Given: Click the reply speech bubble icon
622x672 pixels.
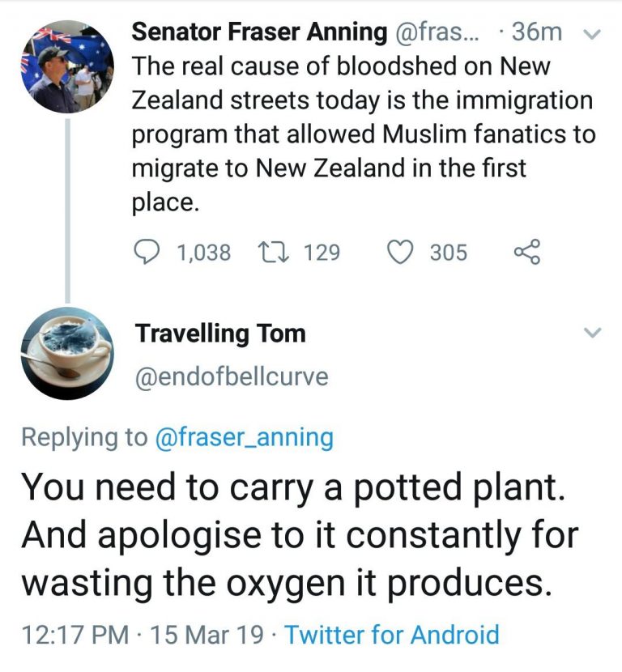Looking at the screenshot, I should click(147, 253).
